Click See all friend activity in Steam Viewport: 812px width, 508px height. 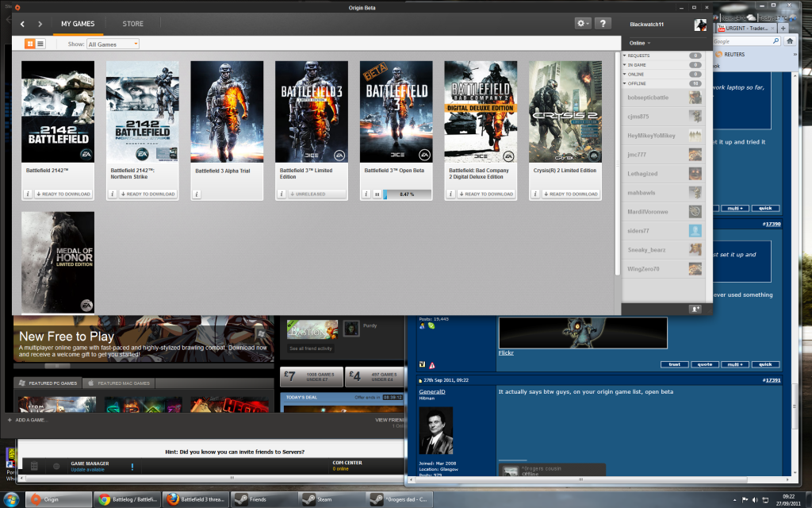coord(311,348)
